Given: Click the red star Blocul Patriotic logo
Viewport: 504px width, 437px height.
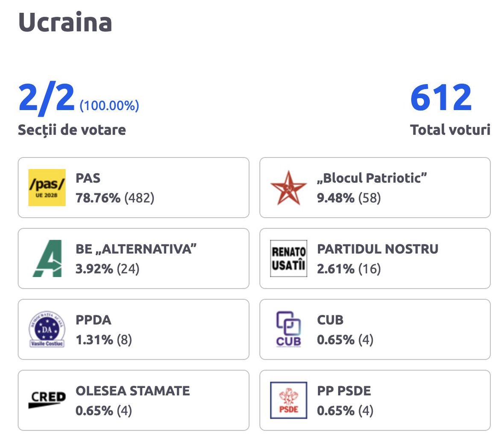Looking at the screenshot, I should click(288, 187).
